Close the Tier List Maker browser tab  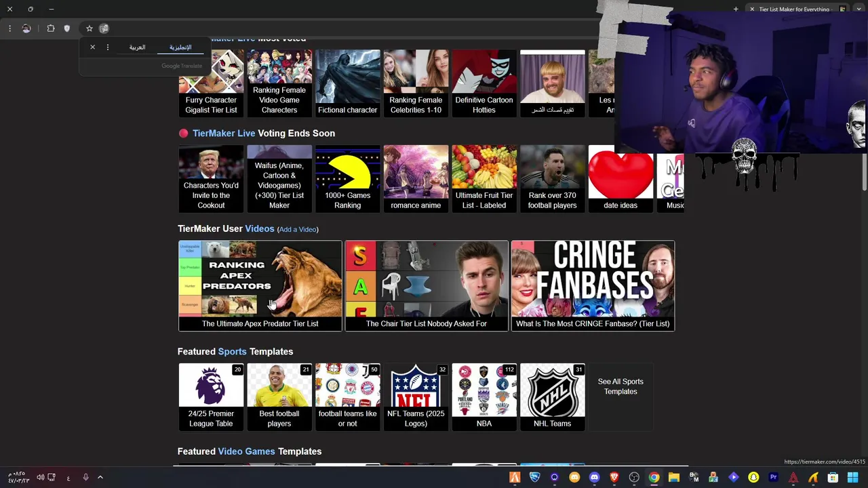click(752, 9)
